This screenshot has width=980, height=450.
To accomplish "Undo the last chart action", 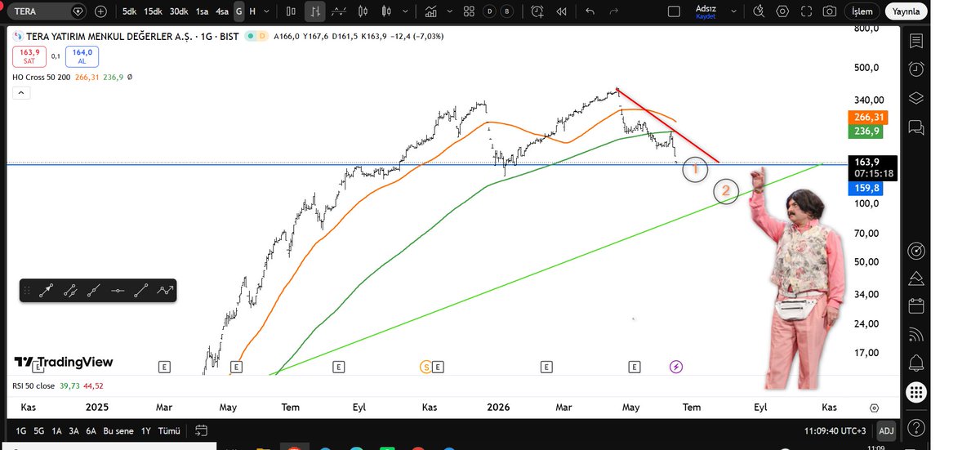I will pyautogui.click(x=590, y=11).
